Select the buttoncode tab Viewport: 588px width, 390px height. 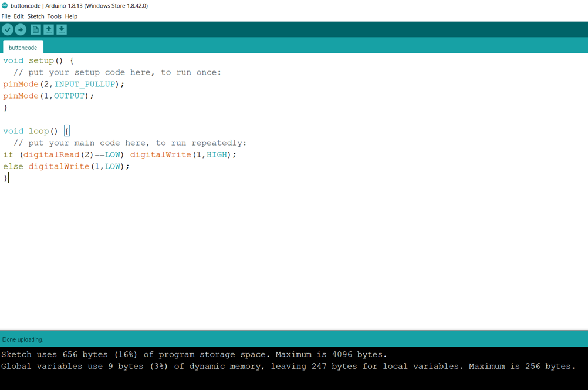pyautogui.click(x=23, y=48)
